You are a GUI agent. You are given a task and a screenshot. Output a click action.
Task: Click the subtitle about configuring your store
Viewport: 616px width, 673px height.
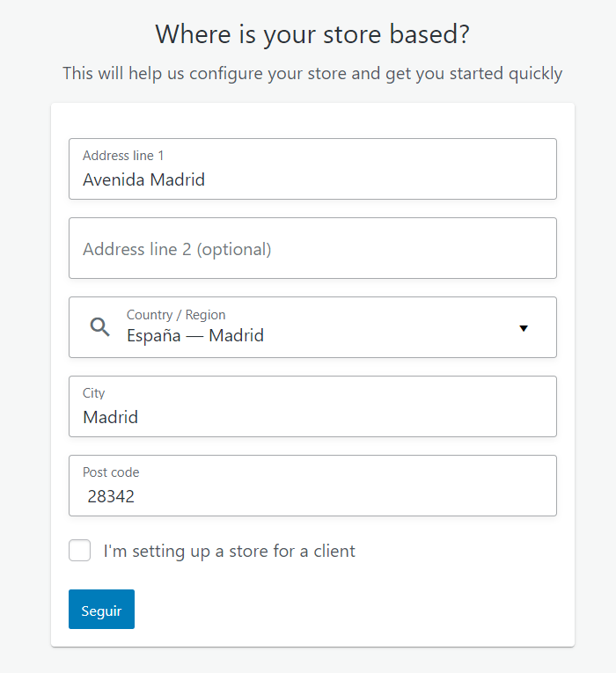point(312,73)
